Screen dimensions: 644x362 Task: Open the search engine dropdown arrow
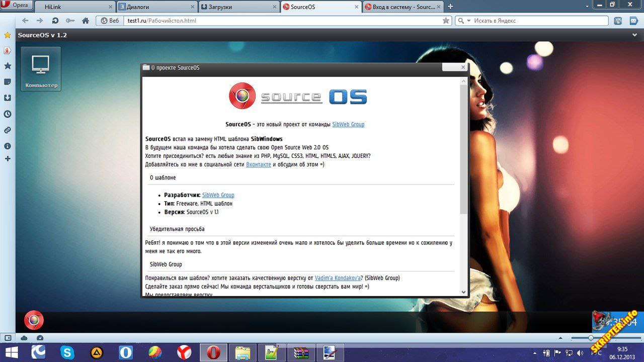point(468,21)
